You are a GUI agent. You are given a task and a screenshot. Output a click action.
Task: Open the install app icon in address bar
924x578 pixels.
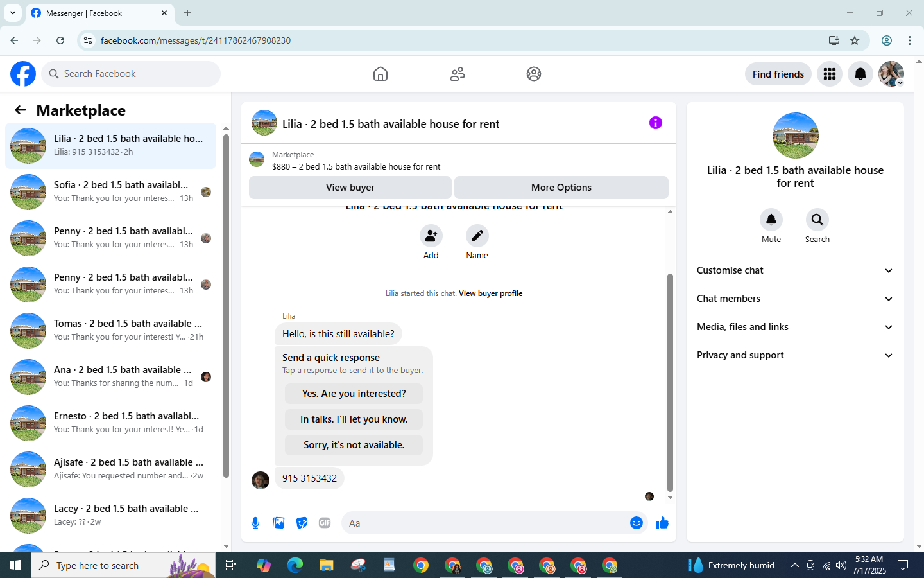[x=834, y=40]
